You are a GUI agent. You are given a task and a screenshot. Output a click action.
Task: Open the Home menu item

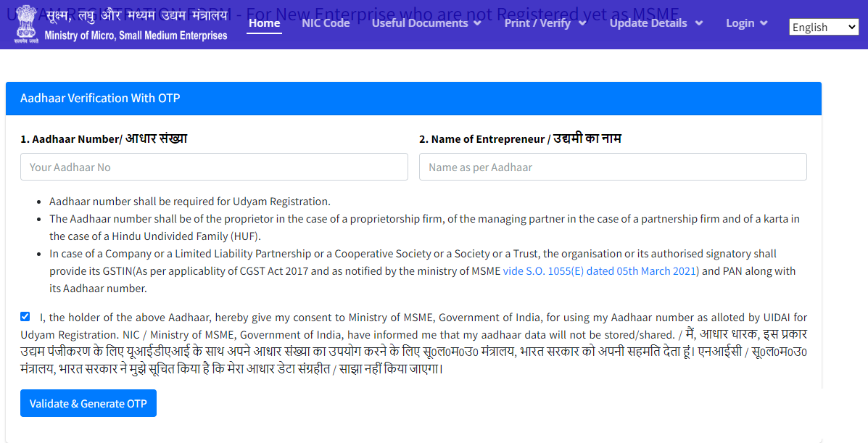click(264, 23)
